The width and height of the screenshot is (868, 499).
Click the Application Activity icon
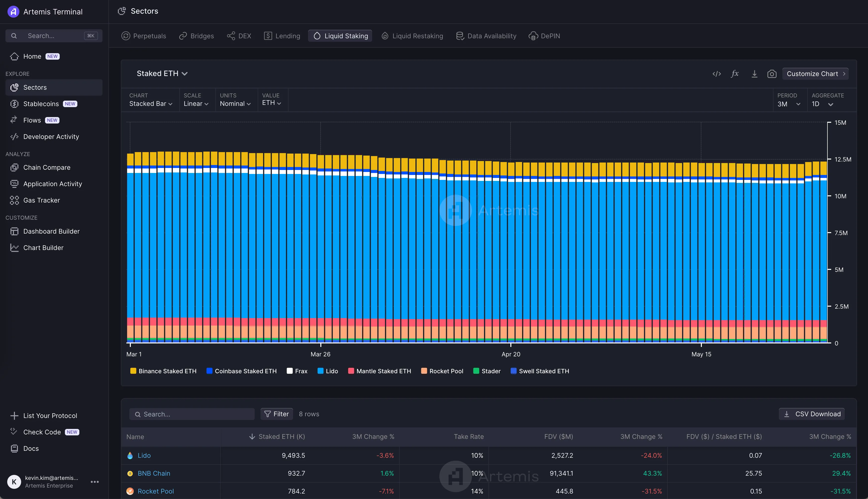[14, 184]
